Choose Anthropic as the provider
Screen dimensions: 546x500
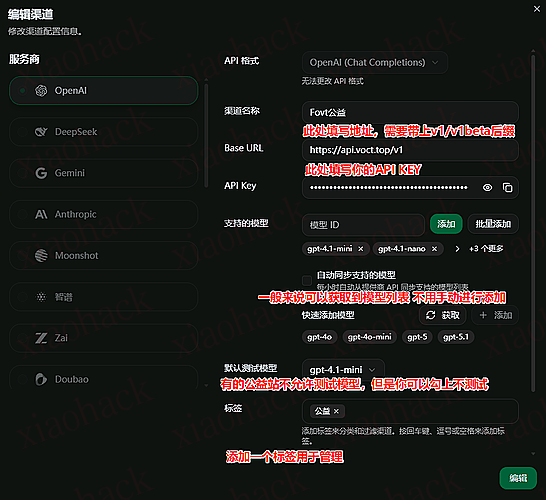pyautogui.click(x=104, y=214)
